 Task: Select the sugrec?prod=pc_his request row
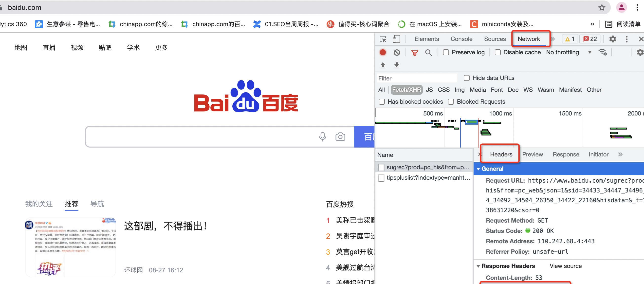coord(424,167)
